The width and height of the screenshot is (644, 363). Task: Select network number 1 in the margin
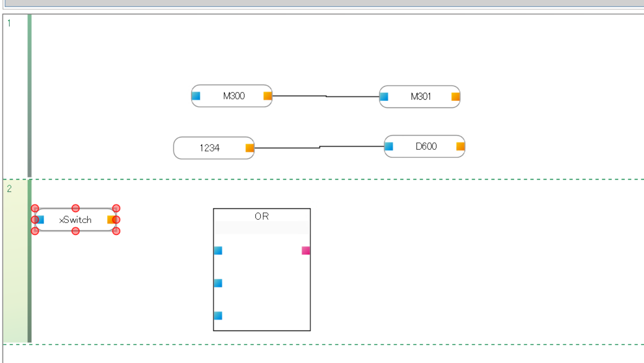[9, 23]
